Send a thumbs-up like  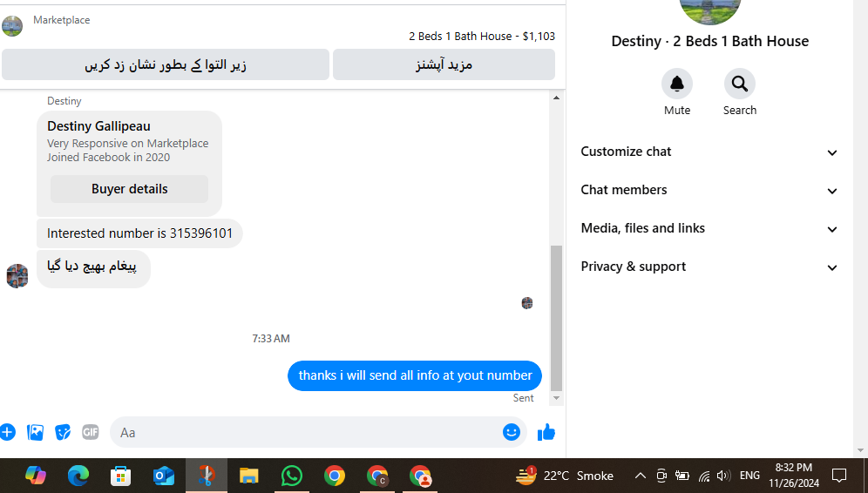pyautogui.click(x=546, y=432)
